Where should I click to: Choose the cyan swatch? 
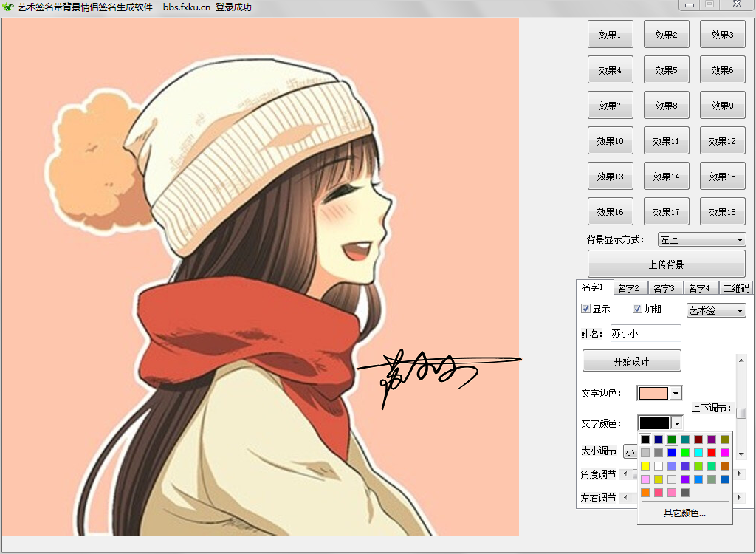(x=698, y=453)
